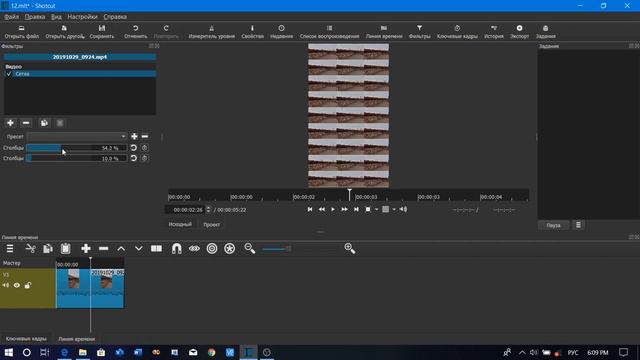Cut the selected clip with scissors icon

pos(31,249)
